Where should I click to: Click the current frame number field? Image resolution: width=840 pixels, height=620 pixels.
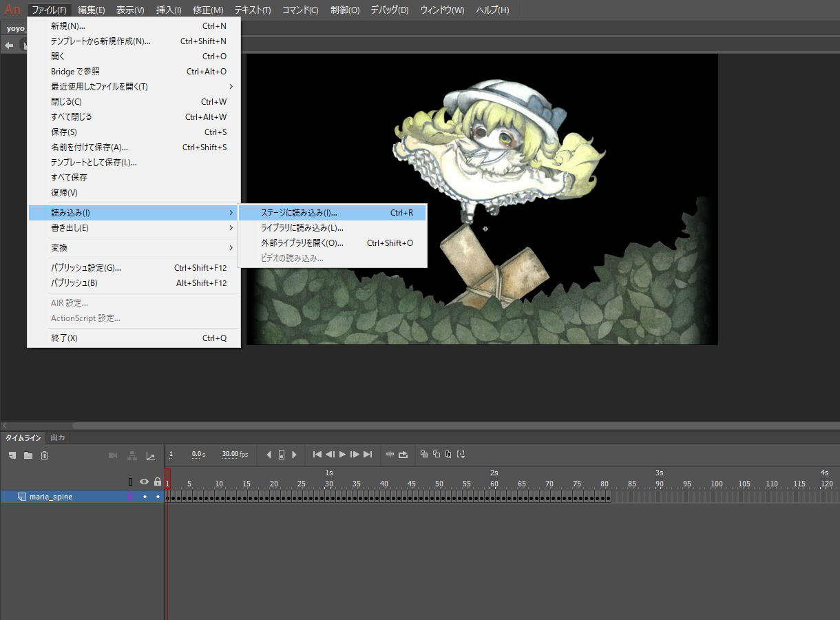pyautogui.click(x=171, y=455)
